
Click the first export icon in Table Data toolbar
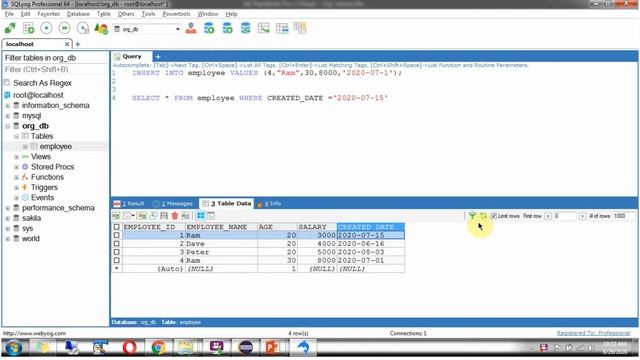coord(116,216)
